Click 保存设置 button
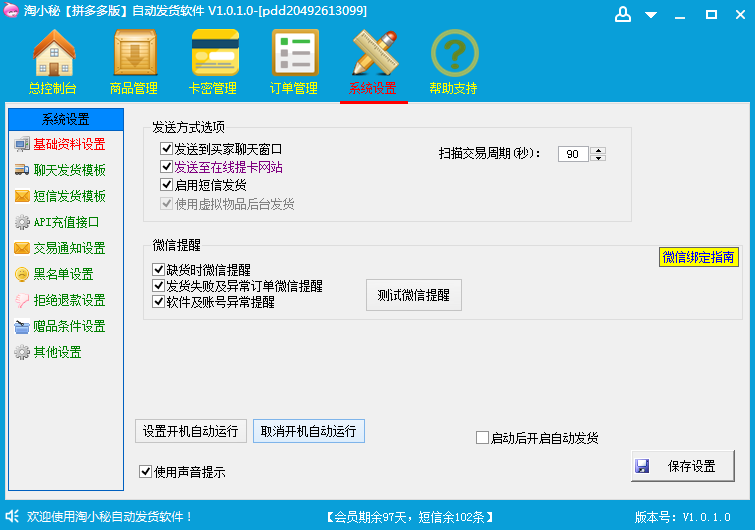 pyautogui.click(x=683, y=466)
